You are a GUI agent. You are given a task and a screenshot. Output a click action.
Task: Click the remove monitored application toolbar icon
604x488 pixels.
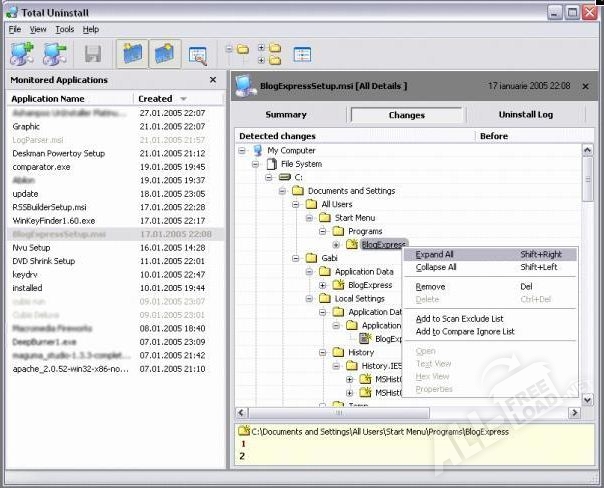[x=54, y=54]
